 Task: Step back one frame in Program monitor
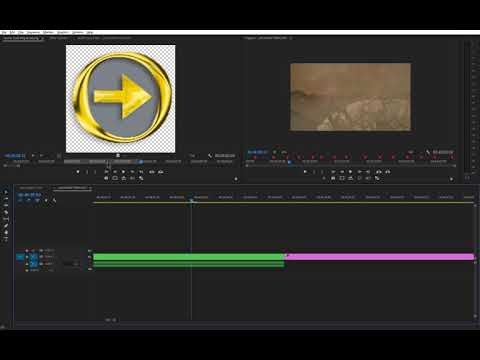pos(342,172)
